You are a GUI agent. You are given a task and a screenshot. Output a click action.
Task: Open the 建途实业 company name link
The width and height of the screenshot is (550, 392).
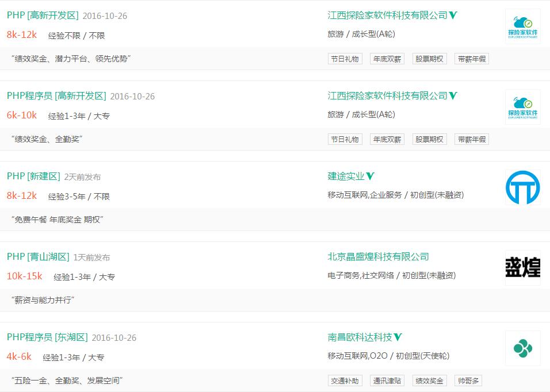click(346, 176)
